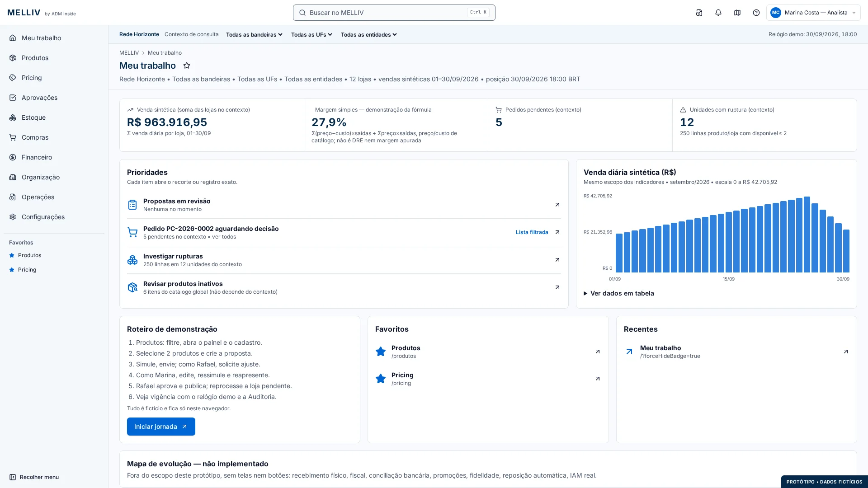Open arrow icon for Propostas em revisão
Image resolution: width=868 pixels, height=488 pixels.
557,205
